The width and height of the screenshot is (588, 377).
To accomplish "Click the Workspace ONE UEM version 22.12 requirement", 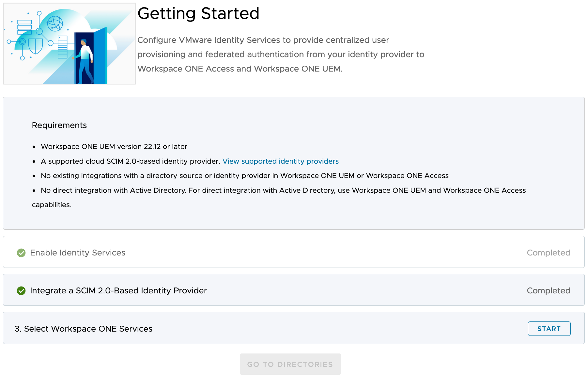I will click(114, 147).
